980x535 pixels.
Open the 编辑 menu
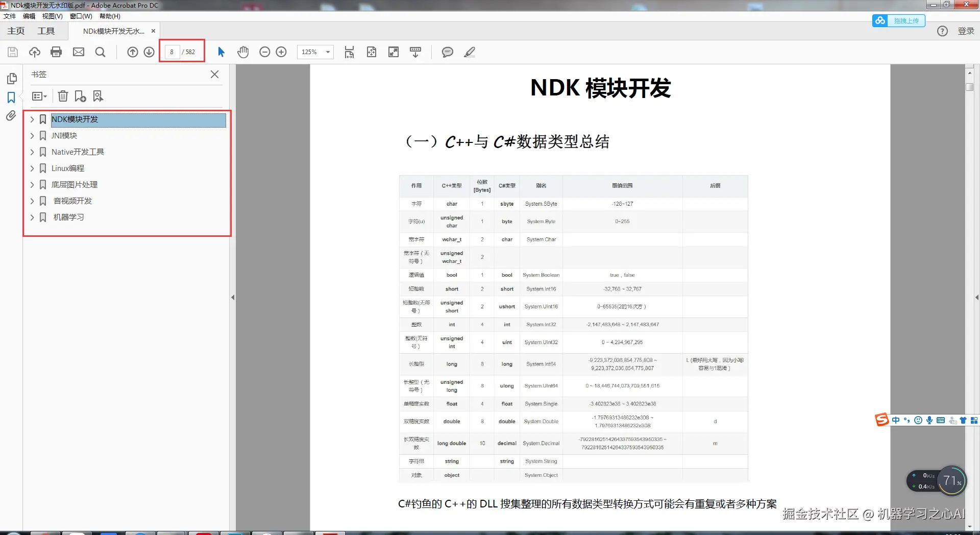pos(29,16)
